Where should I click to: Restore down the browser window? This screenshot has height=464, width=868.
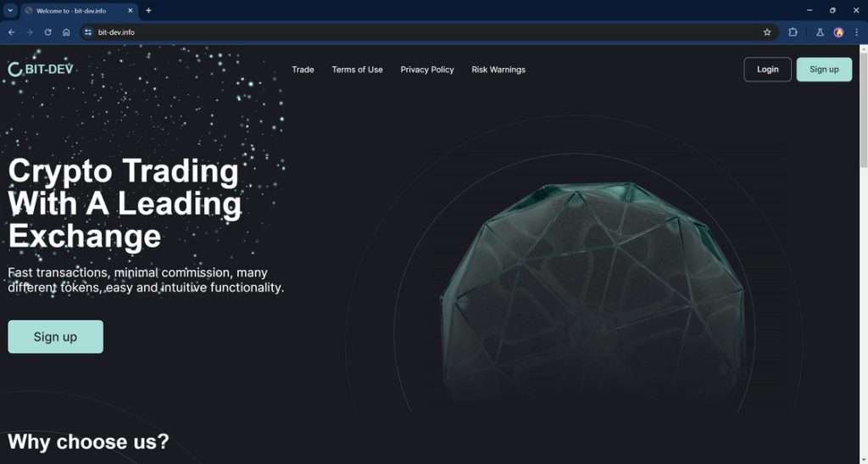(832, 10)
